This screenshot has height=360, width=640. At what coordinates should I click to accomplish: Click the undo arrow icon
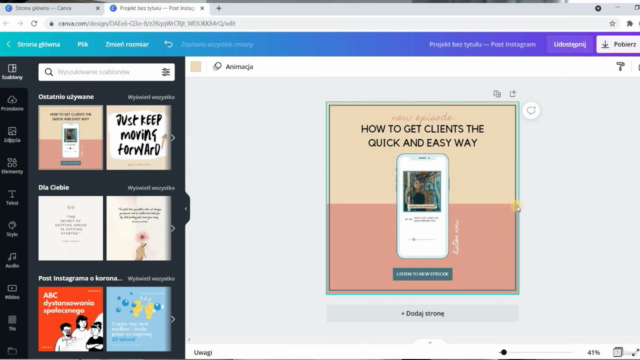(x=168, y=44)
